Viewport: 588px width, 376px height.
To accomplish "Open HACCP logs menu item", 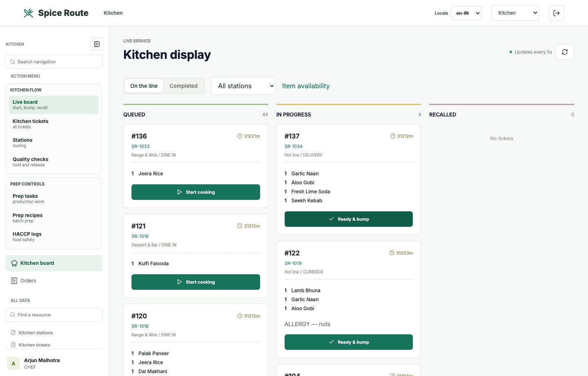I will pyautogui.click(x=53, y=237).
